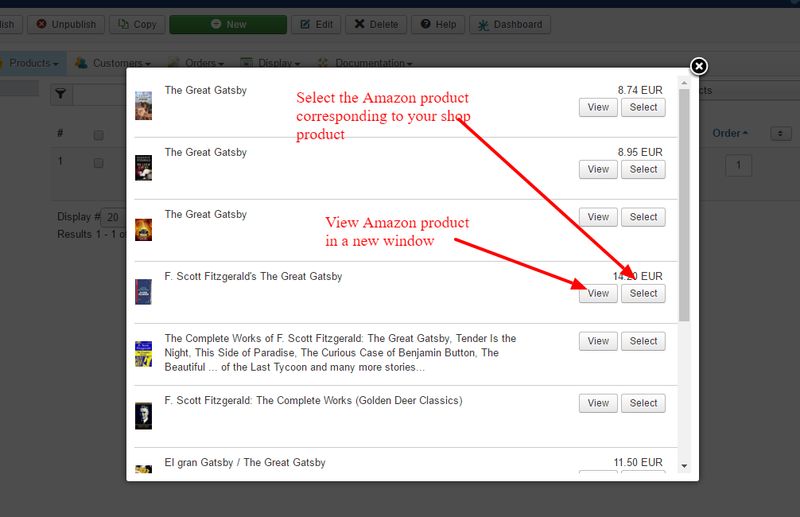Click the Copy toolbar button

click(x=137, y=24)
